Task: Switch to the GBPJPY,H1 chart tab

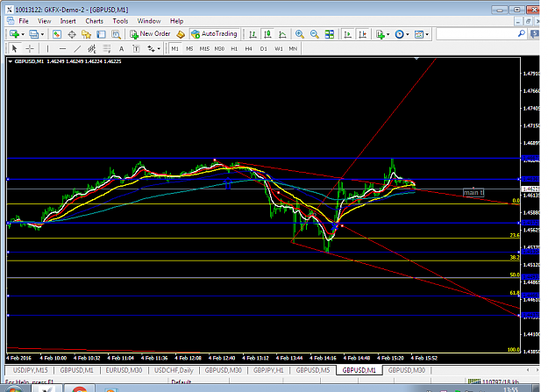Action: pyautogui.click(x=268, y=370)
